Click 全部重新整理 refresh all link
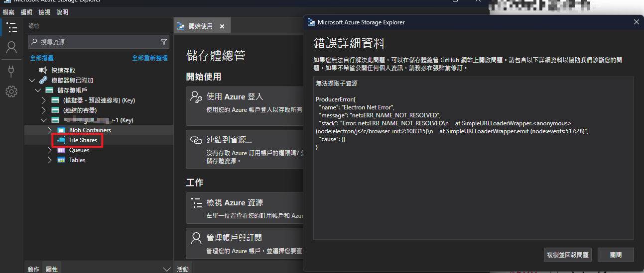 coord(150,58)
